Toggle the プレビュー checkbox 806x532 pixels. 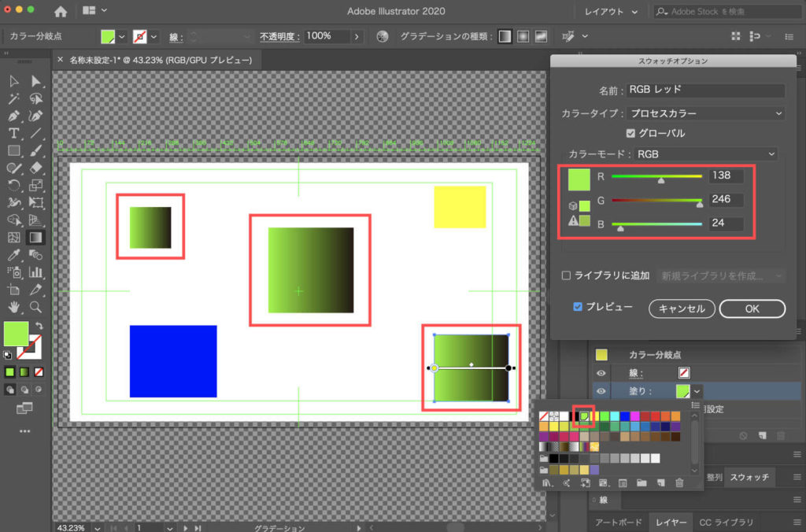pos(578,307)
